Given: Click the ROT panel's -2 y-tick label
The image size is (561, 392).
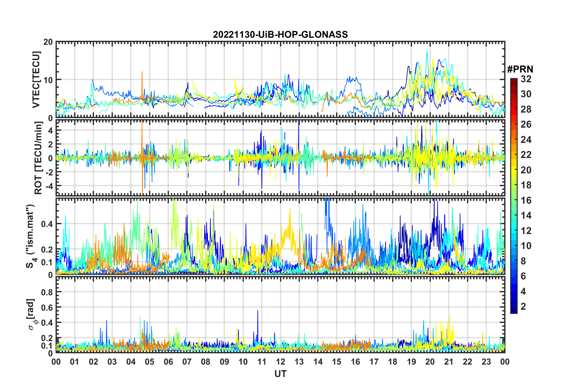Looking at the screenshot, I should click(50, 172).
